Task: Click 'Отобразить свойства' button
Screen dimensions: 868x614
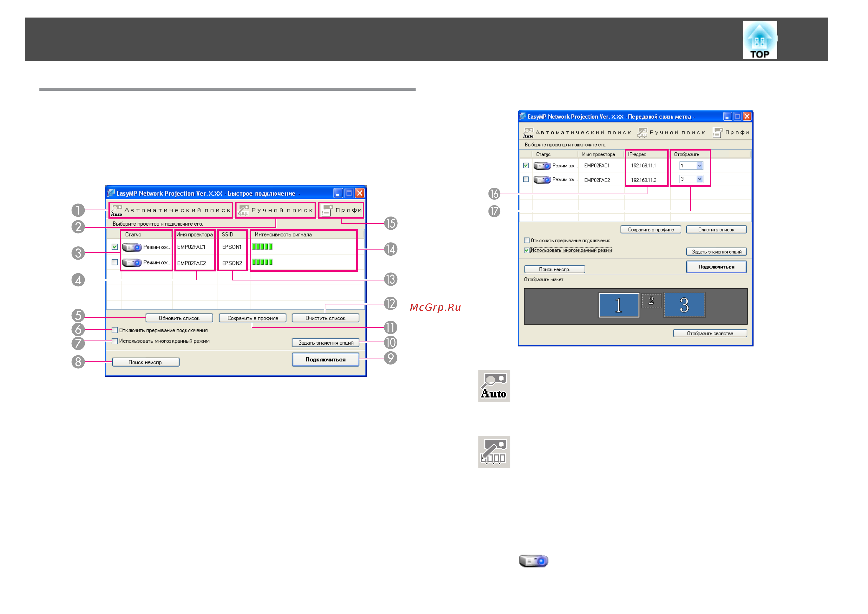Action: pos(710,333)
